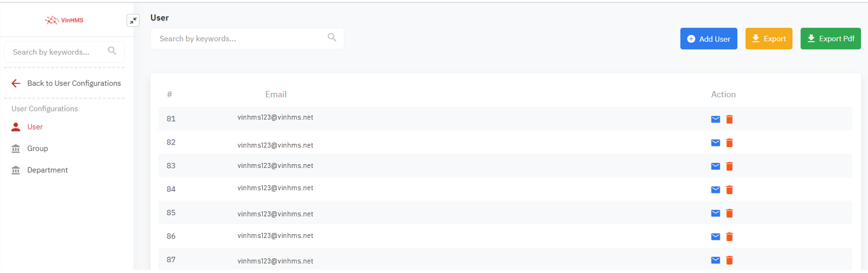Open the Department configuration page
Screen dimensions: 868x273
pos(47,170)
